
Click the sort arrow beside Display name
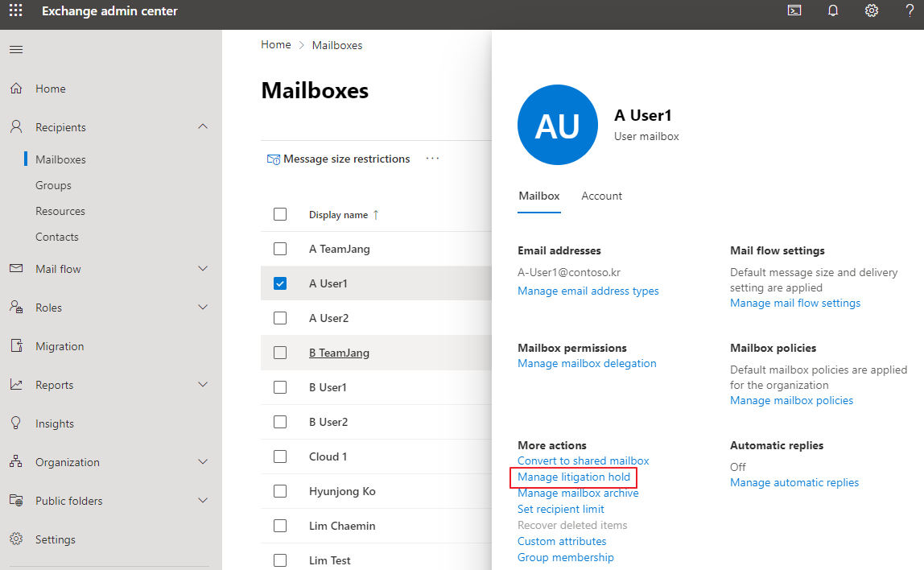point(376,215)
